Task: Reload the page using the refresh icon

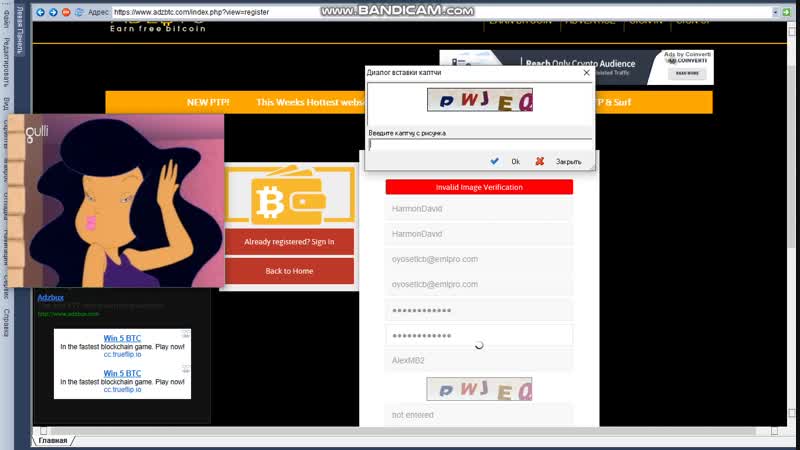Action: [79, 12]
